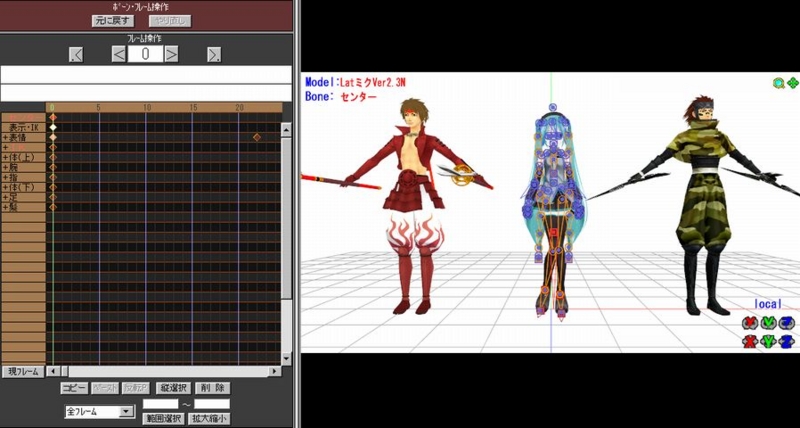The height and width of the screenshot is (428, 800).
Task: Click the 反転P flip-paste button
Action: click(136, 388)
